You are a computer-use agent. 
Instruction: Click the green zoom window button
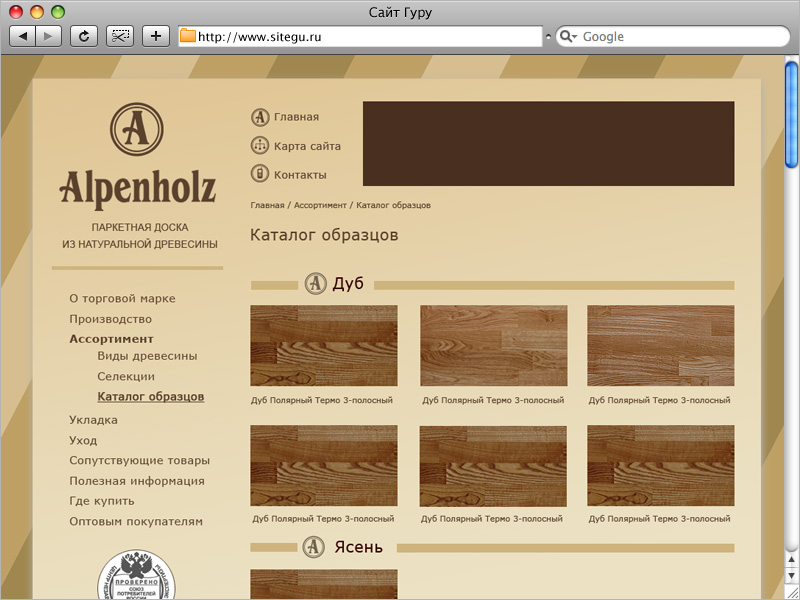[x=58, y=12]
